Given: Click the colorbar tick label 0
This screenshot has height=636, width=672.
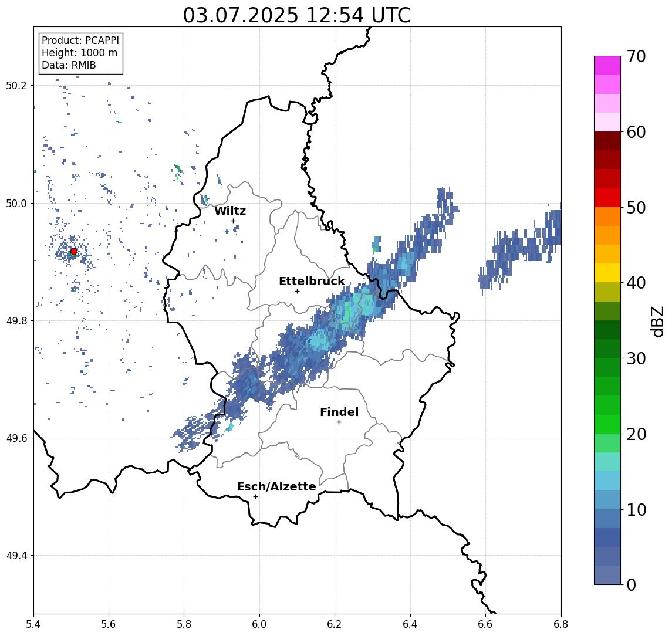Looking at the screenshot, I should click(x=632, y=584).
